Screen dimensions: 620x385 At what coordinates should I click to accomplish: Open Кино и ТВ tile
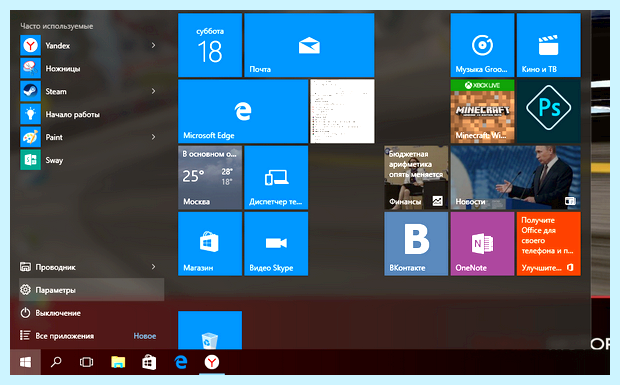[548, 45]
